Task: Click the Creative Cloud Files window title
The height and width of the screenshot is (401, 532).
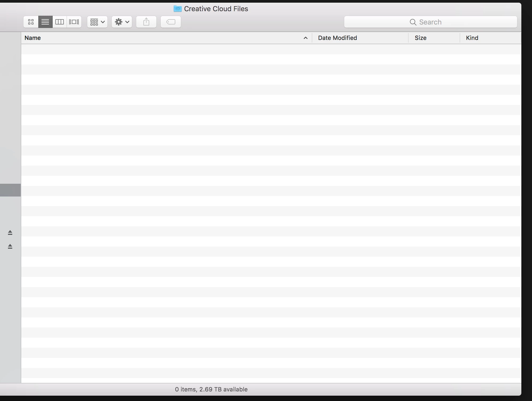Action: (x=216, y=9)
